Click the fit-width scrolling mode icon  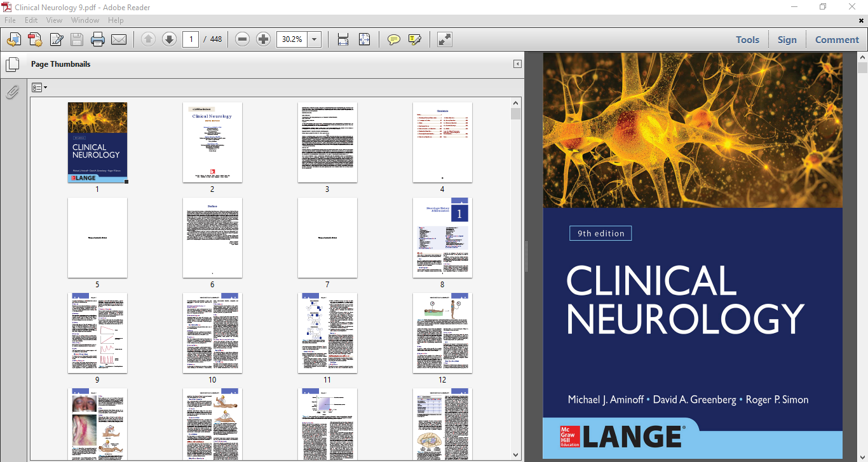tap(343, 39)
